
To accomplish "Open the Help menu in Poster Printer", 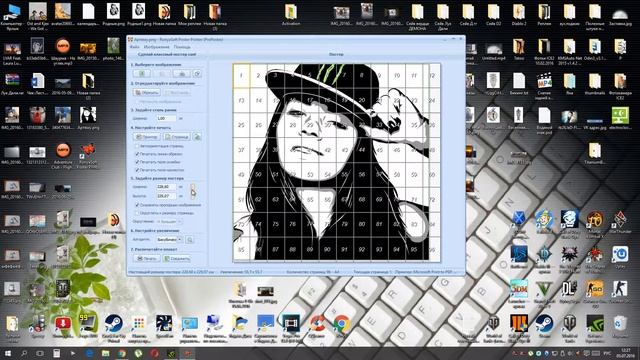I will pyautogui.click(x=182, y=47).
